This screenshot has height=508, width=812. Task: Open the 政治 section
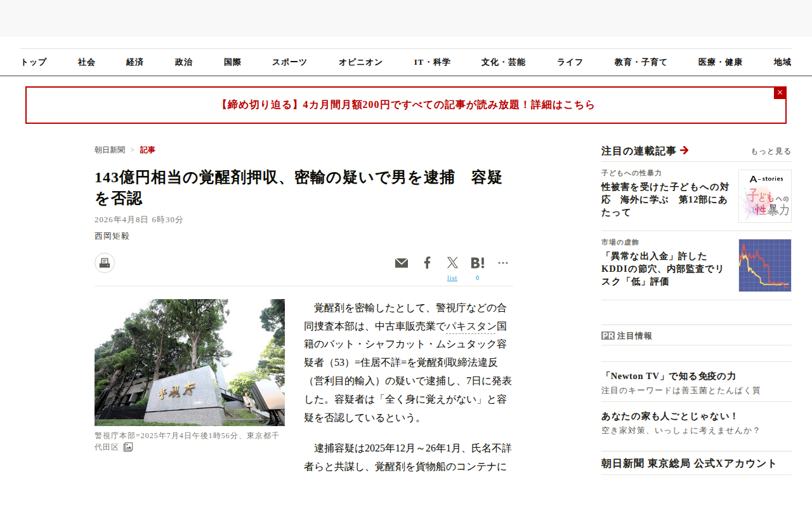click(x=184, y=62)
